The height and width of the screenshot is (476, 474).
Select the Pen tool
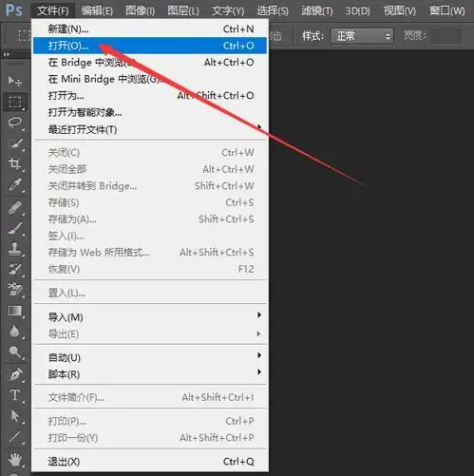pos(15,374)
